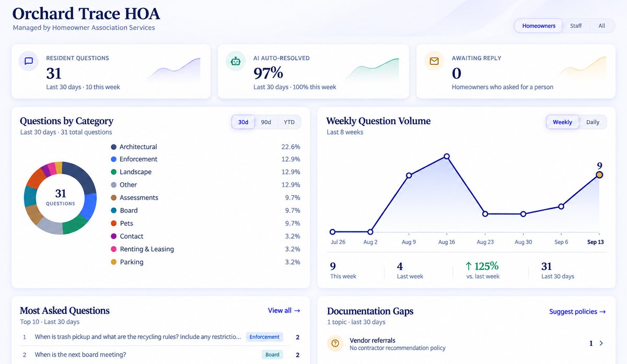Click the donut chart center 31 Questions
The height and width of the screenshot is (364, 627).
click(61, 197)
